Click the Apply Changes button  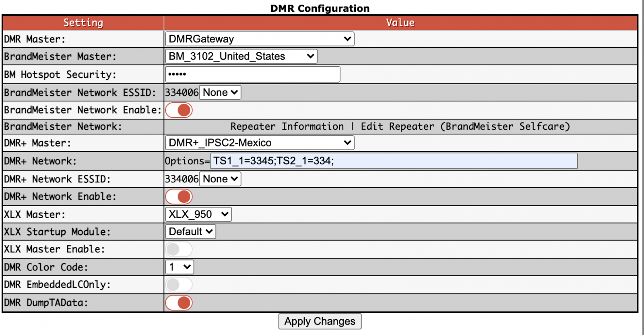[x=320, y=321]
